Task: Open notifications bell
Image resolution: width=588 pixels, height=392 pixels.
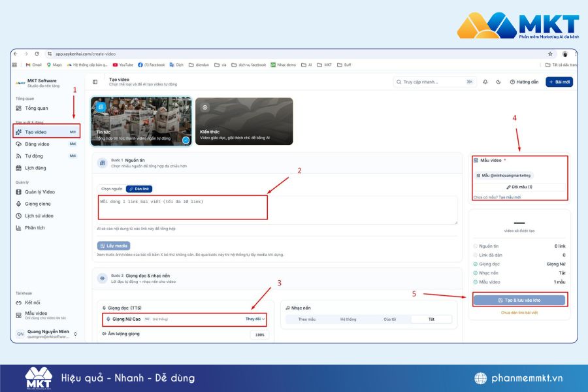Action: tap(485, 82)
